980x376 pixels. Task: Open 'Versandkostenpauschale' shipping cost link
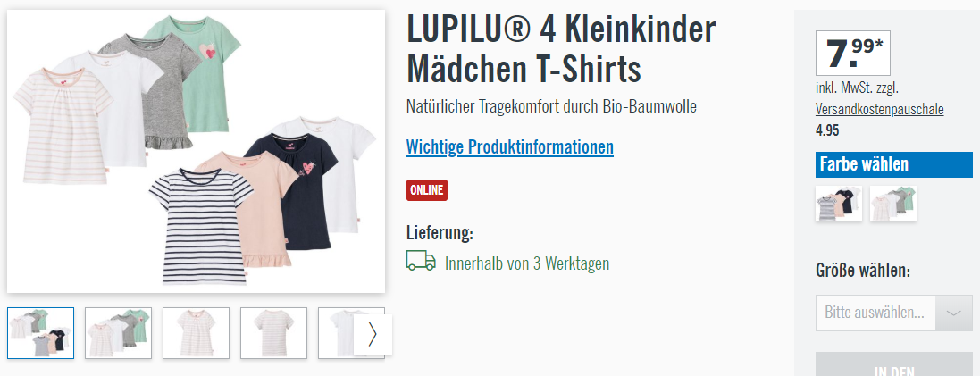(x=879, y=110)
